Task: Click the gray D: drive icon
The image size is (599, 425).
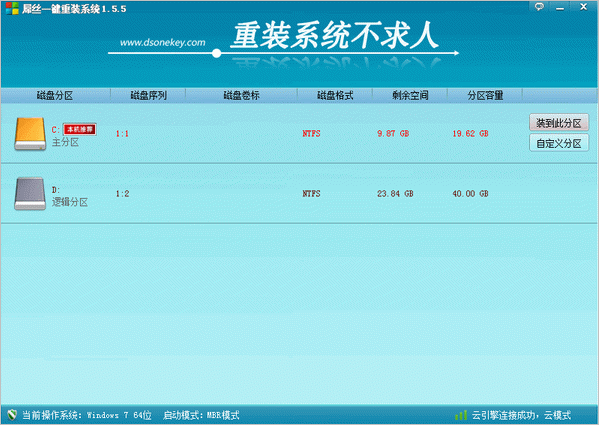Action: (x=30, y=194)
